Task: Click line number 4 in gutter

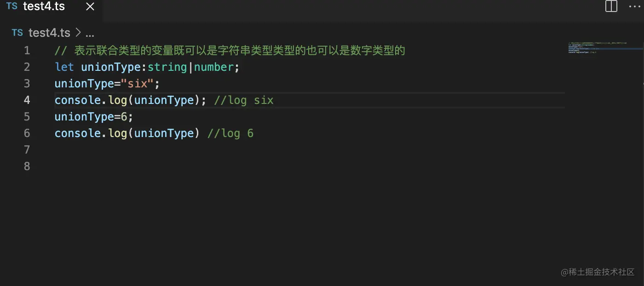Action: [x=27, y=100]
